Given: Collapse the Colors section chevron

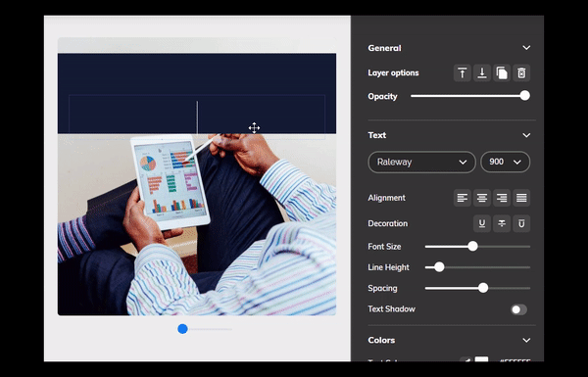Looking at the screenshot, I should click(526, 340).
